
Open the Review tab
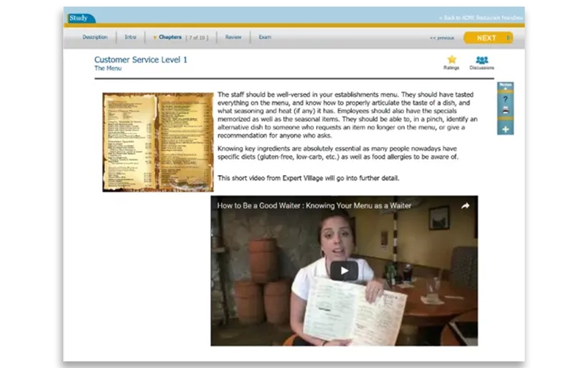click(233, 37)
